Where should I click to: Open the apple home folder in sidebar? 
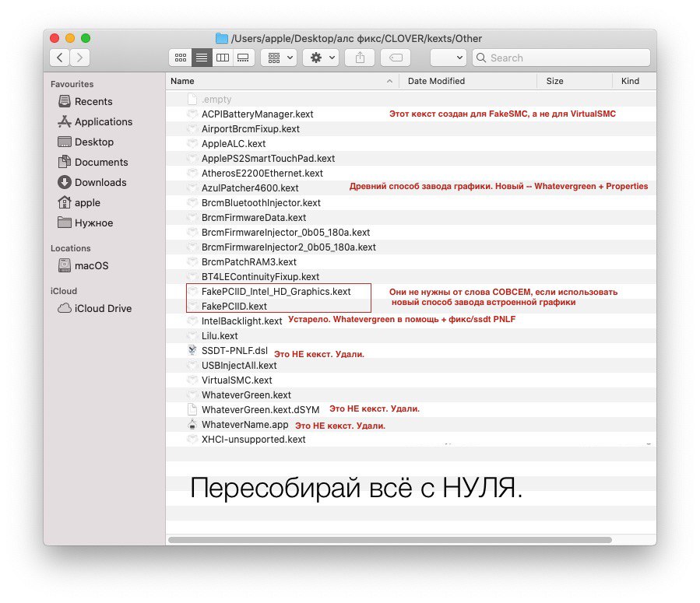coord(79,202)
